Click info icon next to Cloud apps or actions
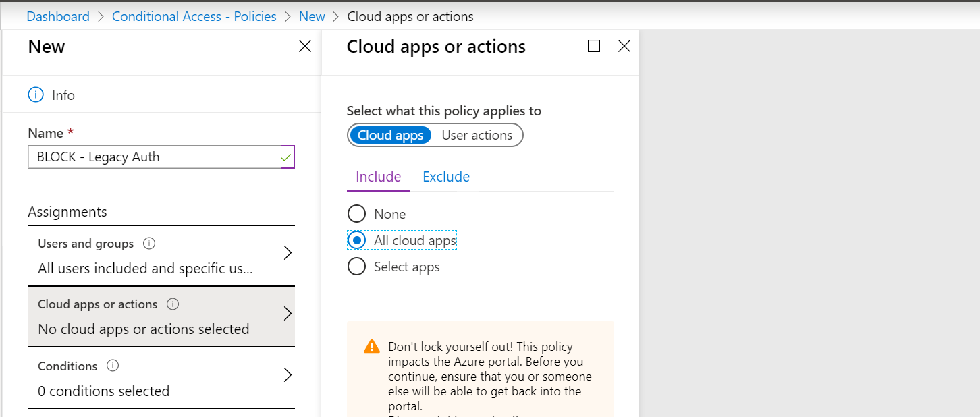The image size is (980, 417). (x=173, y=304)
